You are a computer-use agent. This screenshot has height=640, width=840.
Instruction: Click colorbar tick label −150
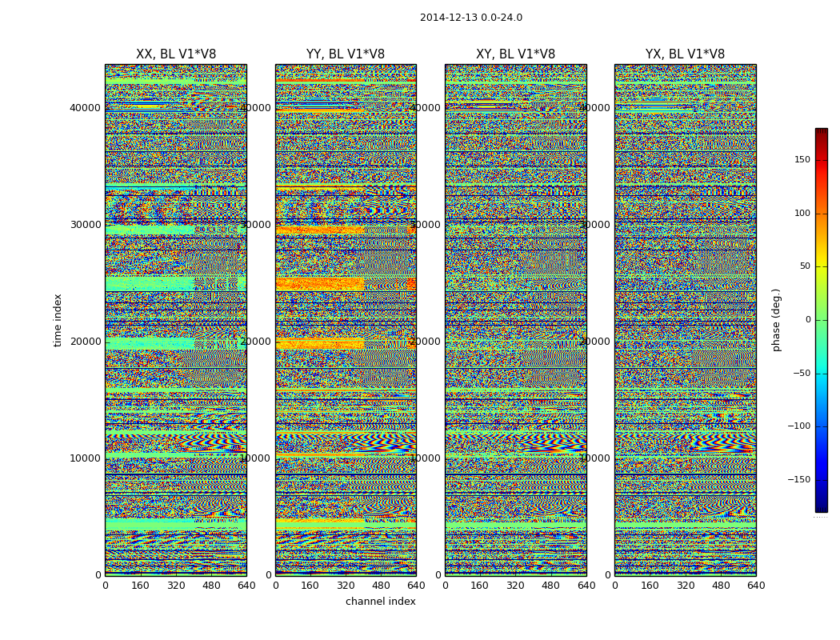click(x=799, y=480)
